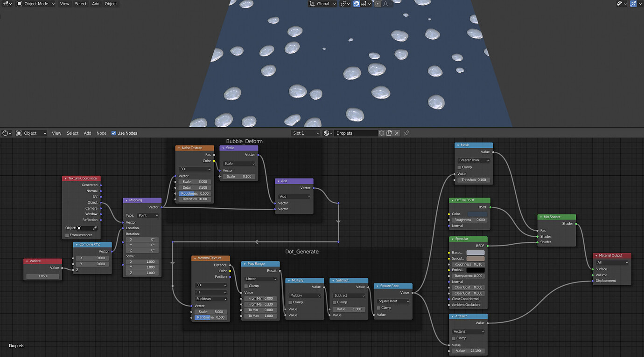Unlink the Droplets material with the X icon
Image resolution: width=644 pixels, height=357 pixels.
coord(397,133)
